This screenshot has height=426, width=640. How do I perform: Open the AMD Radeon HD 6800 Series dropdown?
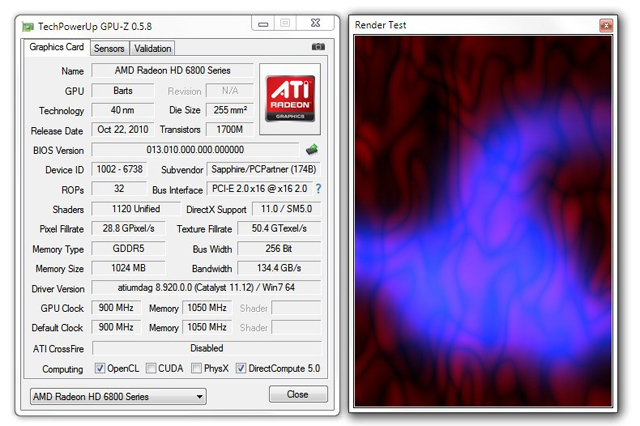tap(118, 397)
